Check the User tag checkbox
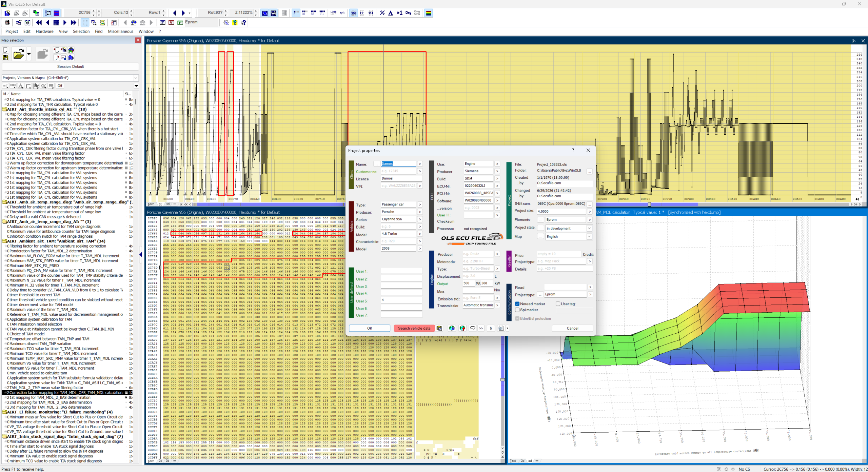868x472 pixels. [x=558, y=304]
